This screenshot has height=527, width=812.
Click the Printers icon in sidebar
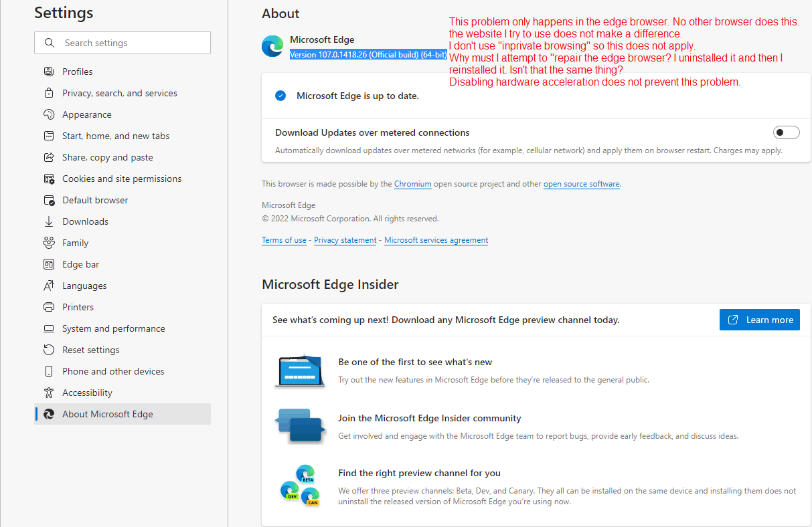[48, 307]
